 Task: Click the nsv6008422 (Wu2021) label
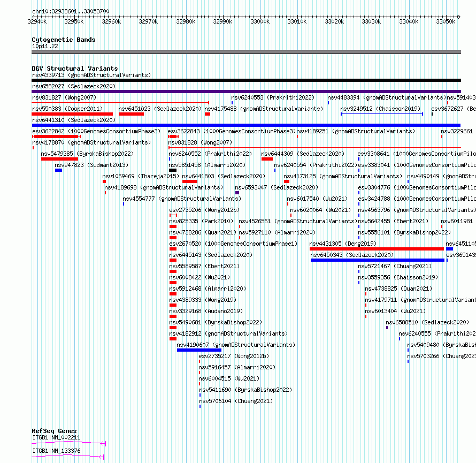[x=199, y=277]
